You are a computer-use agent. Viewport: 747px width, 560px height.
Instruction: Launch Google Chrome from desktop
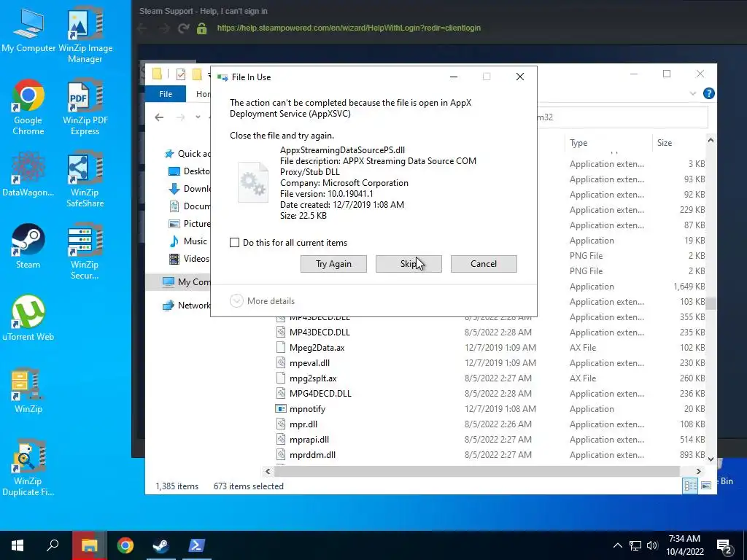(28, 107)
